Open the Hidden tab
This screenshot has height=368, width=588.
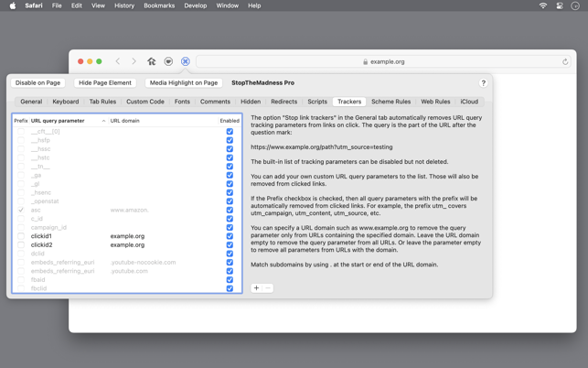251,102
